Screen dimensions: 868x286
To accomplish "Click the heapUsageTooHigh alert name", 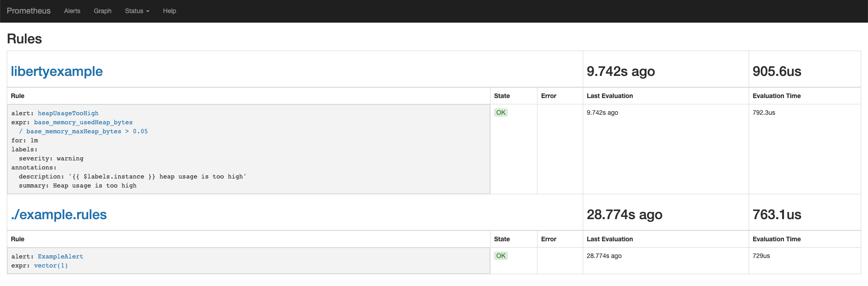I will point(68,113).
